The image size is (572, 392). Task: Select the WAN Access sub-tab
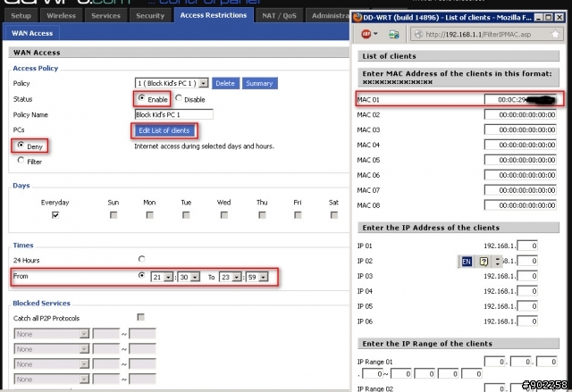coord(32,33)
